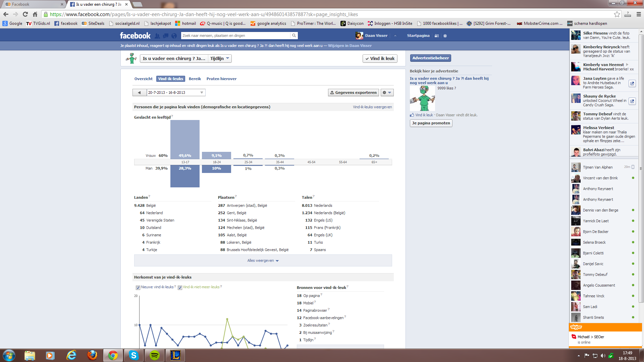
Task: Click the Facebook logo
Action: 135,36
